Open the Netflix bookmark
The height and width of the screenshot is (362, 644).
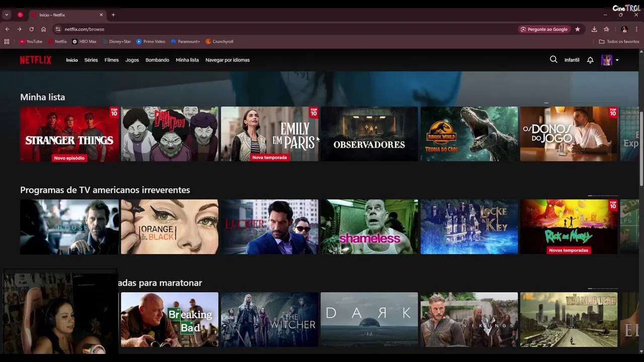(57, 42)
